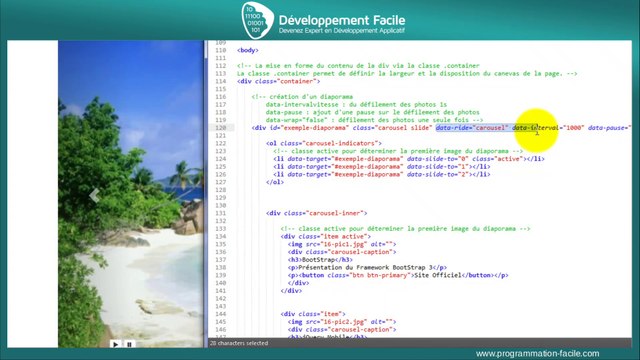Image resolution: width=640 pixels, height=360 pixels.
Task: Click line number 110 in the gutter
Action: coord(220,50)
